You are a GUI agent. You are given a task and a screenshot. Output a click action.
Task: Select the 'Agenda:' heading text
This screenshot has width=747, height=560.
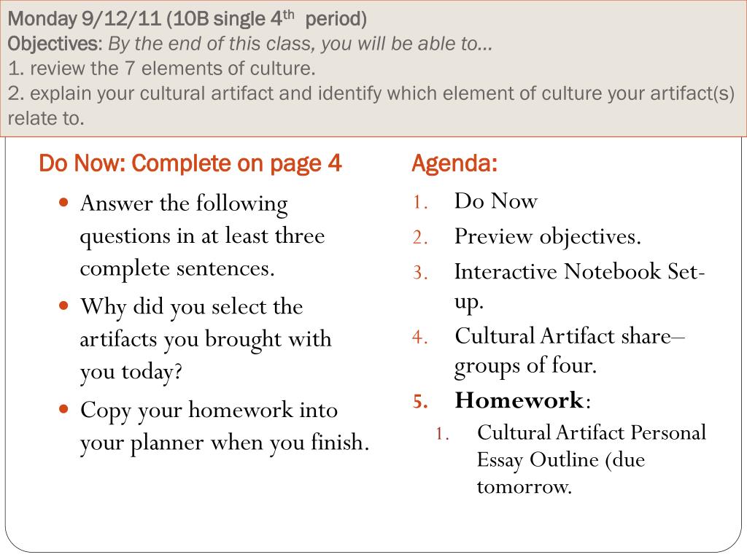coord(455,164)
